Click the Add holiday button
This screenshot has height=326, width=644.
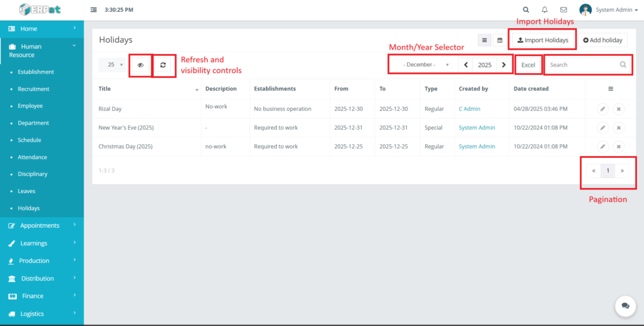tap(602, 40)
